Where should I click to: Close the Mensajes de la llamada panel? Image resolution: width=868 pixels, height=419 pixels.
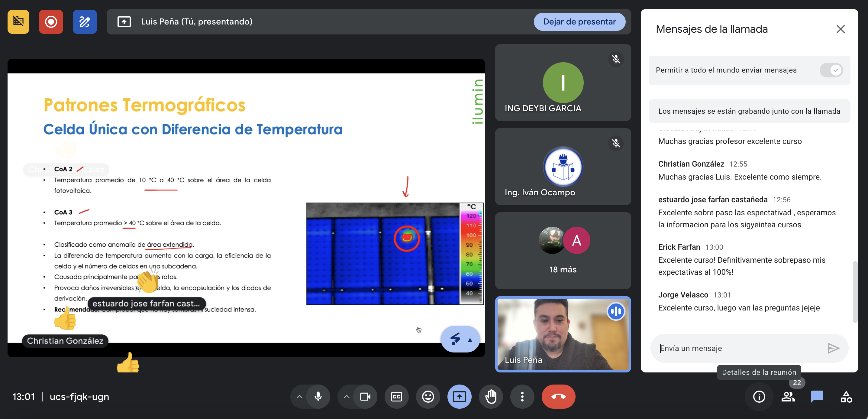point(841,29)
